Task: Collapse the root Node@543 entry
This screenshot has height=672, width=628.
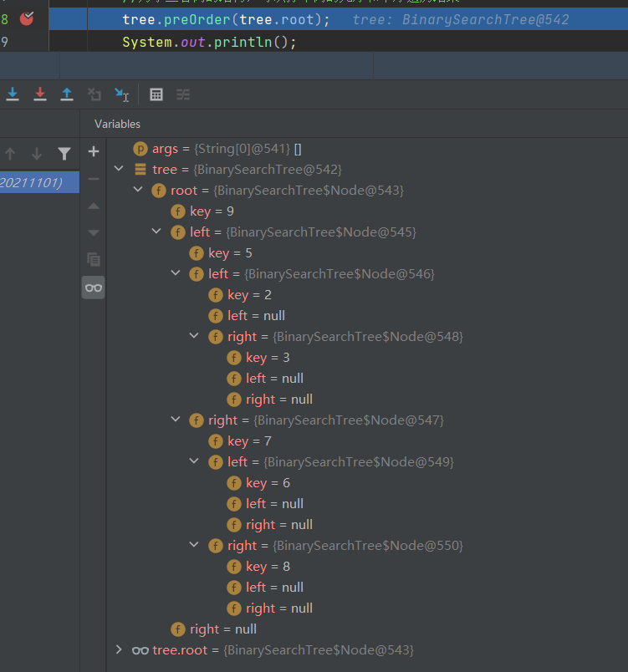Action: click(x=138, y=190)
